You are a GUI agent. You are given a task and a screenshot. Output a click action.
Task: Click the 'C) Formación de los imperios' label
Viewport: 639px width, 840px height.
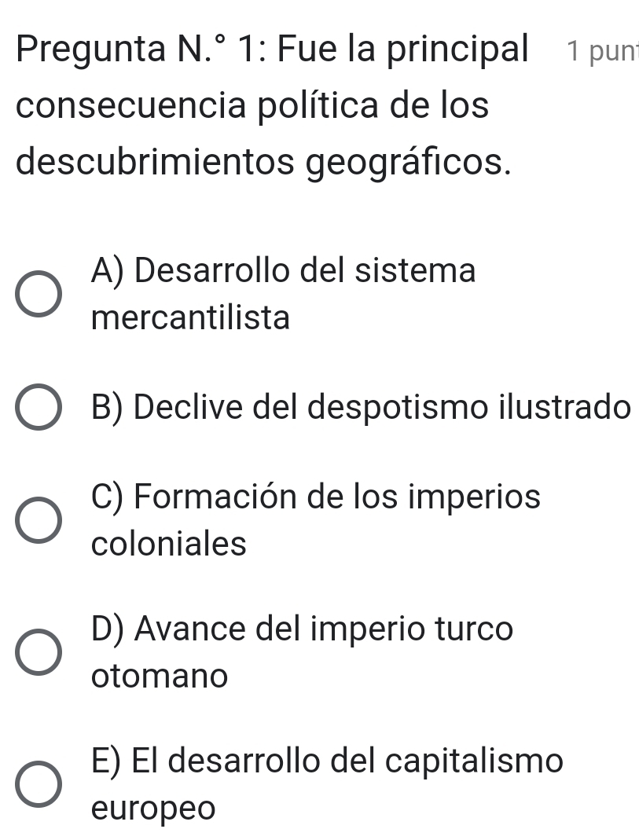click(x=315, y=497)
